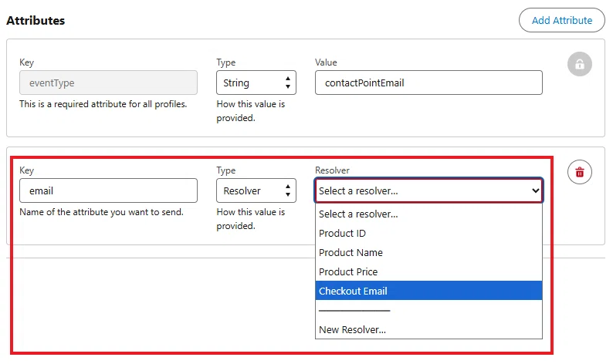613x364 pixels.
Task: Select the 'Select a resolver...' list option
Action: (x=428, y=214)
